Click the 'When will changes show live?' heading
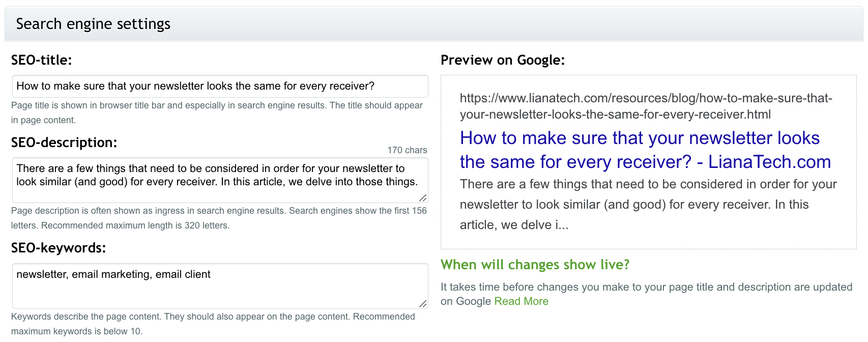This screenshot has width=868, height=342. point(535,265)
